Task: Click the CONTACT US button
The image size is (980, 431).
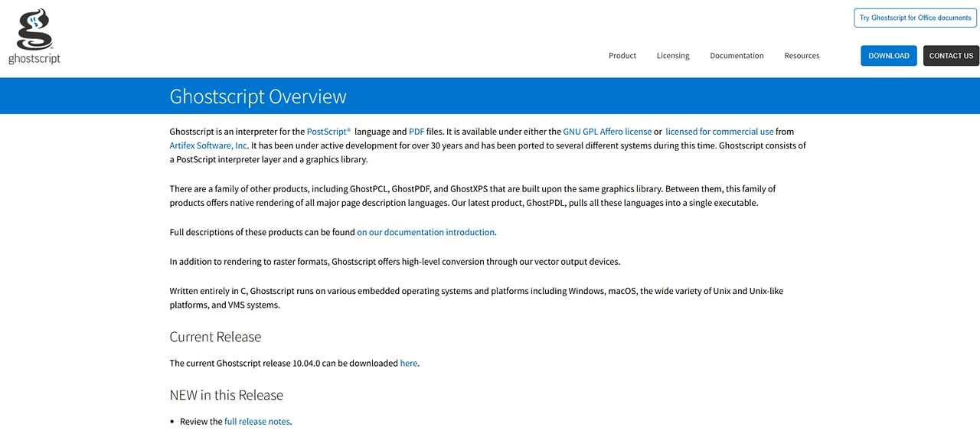Action: pos(951,56)
